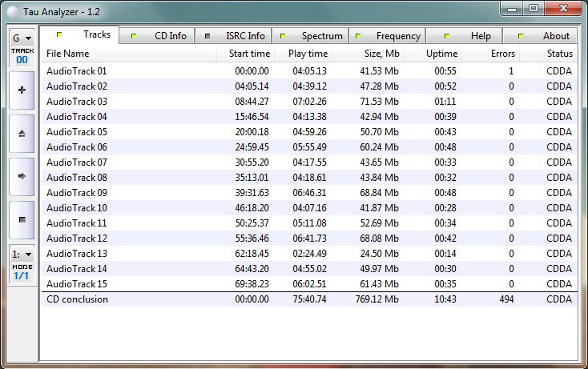Screen dimensions: 588x369
Task: Click the right arrow start button
Action: pos(22,176)
